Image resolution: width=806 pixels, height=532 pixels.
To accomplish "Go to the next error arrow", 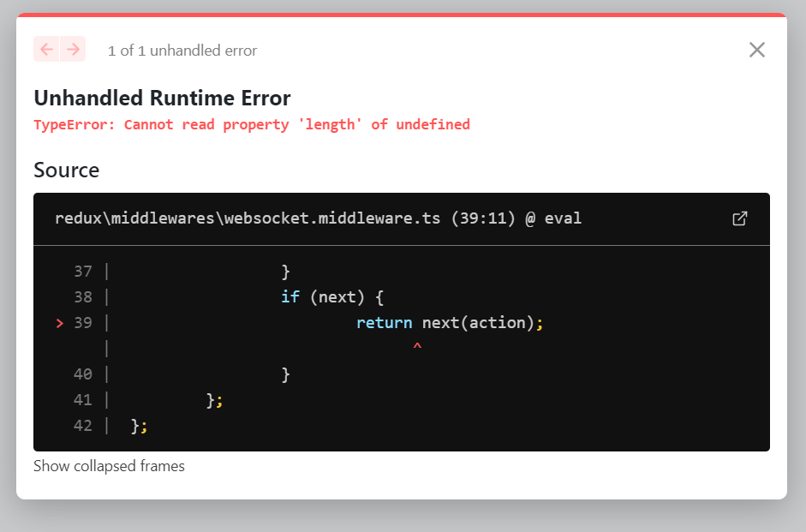I will click(x=73, y=50).
